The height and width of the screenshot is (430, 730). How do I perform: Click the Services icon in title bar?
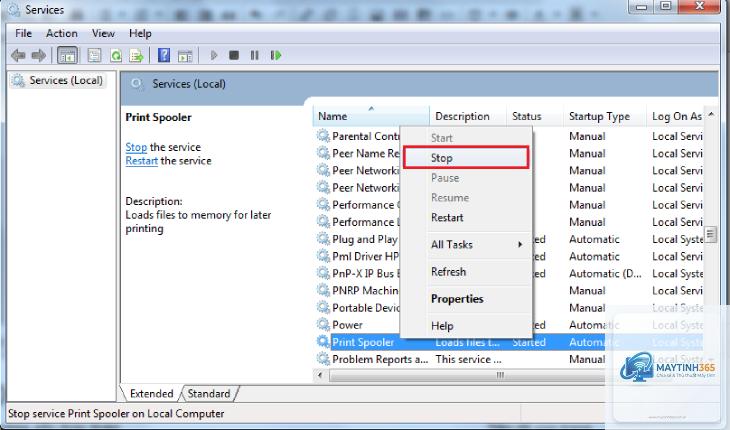coord(14,9)
